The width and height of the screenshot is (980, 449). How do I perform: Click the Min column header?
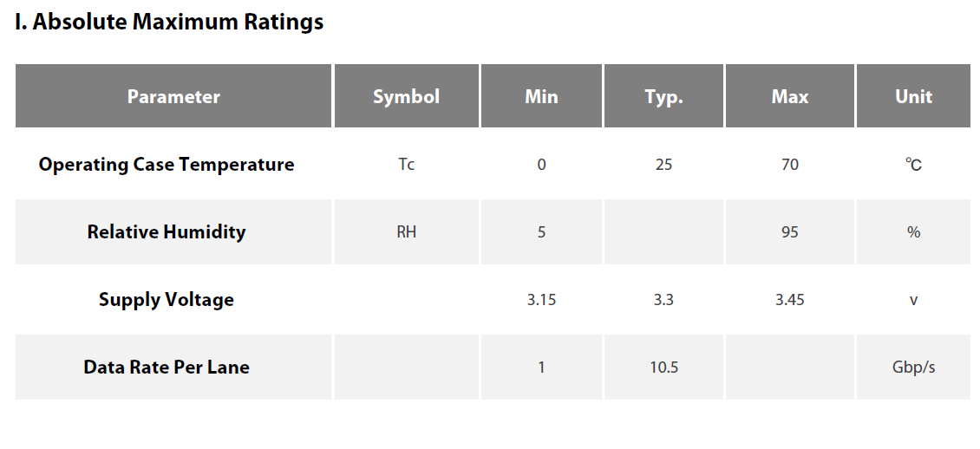[541, 96]
